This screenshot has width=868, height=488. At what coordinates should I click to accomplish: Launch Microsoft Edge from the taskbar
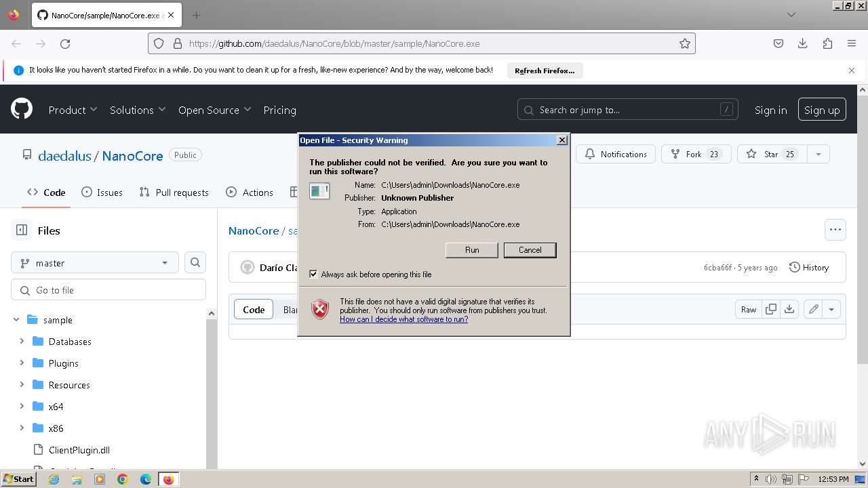[x=146, y=479]
